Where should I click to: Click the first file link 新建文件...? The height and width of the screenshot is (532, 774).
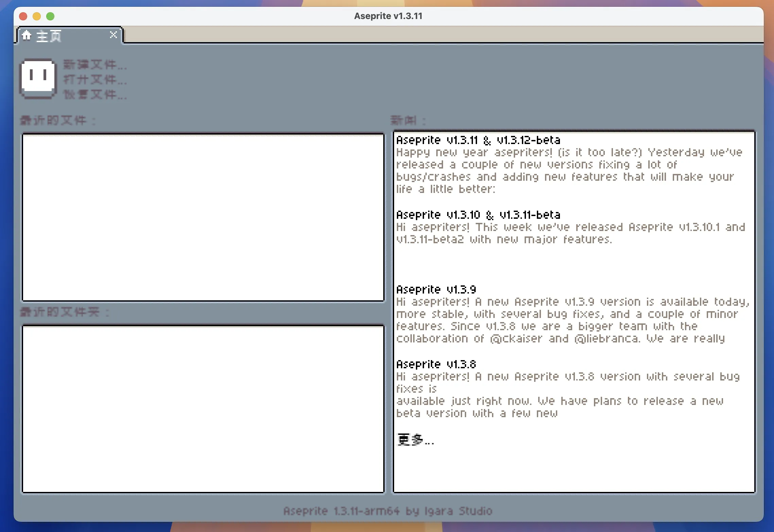(95, 65)
